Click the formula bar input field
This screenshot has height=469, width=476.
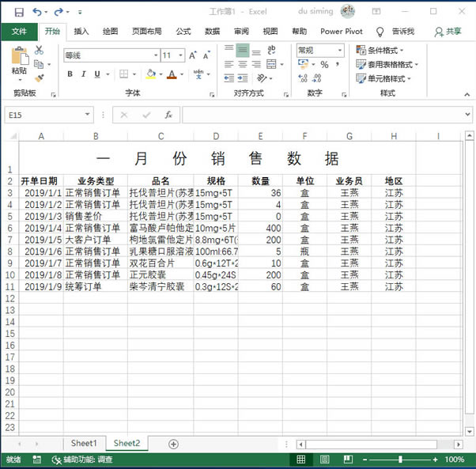pyautogui.click(x=322, y=115)
